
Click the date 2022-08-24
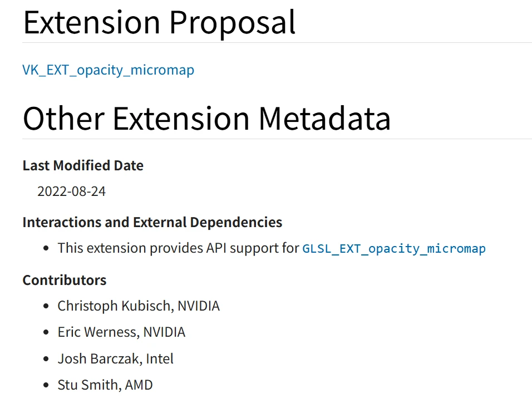[x=71, y=191]
